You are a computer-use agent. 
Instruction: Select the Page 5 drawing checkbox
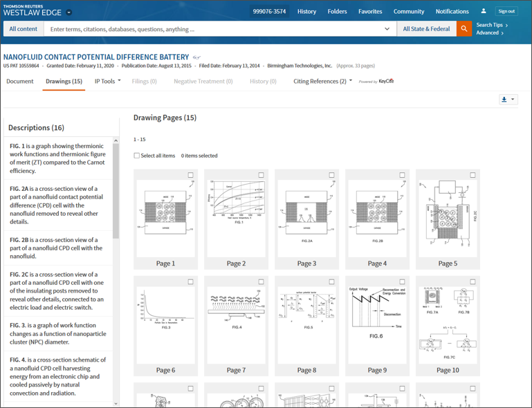click(x=473, y=175)
